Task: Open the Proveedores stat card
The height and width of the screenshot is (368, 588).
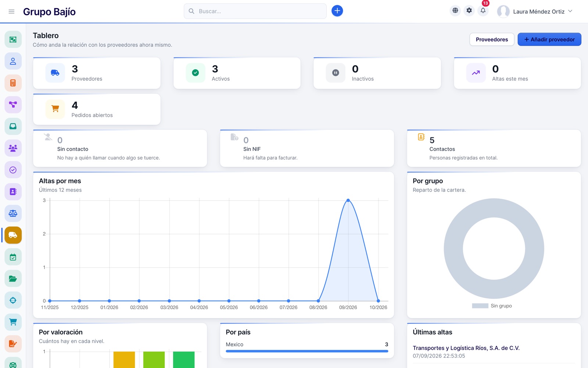Action: click(97, 73)
